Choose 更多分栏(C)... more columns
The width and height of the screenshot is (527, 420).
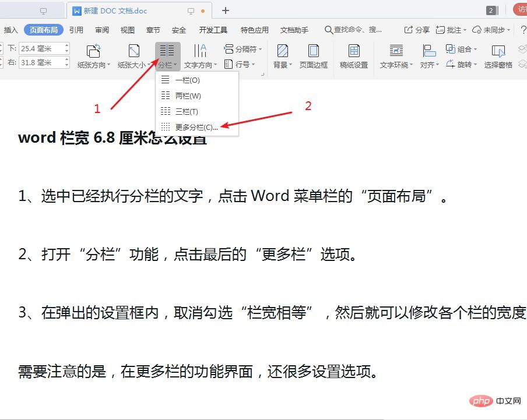pyautogui.click(x=197, y=127)
